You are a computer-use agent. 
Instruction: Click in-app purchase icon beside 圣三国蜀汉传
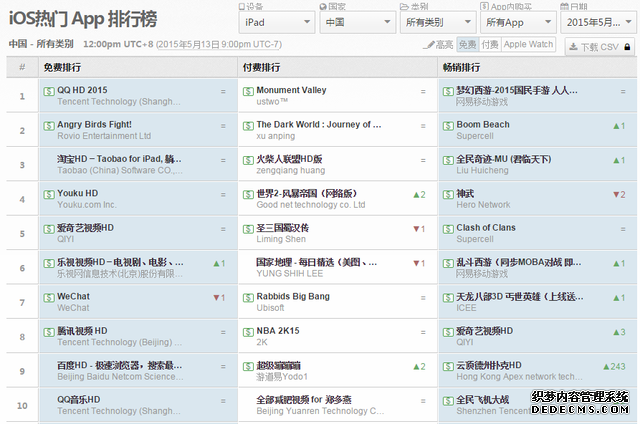[248, 229]
